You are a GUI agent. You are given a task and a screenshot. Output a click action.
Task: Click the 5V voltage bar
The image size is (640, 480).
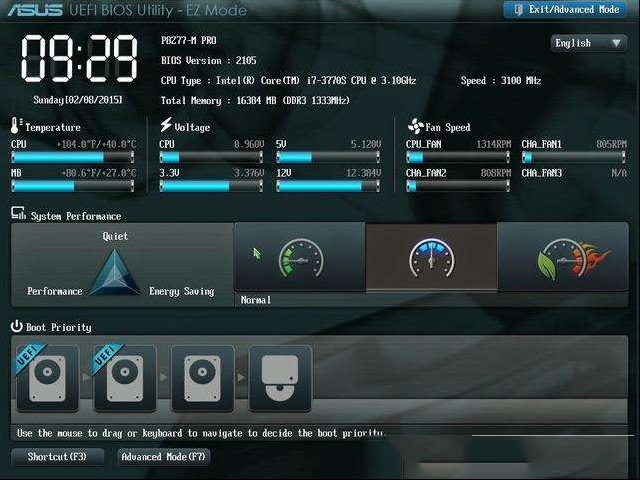tap(328, 157)
